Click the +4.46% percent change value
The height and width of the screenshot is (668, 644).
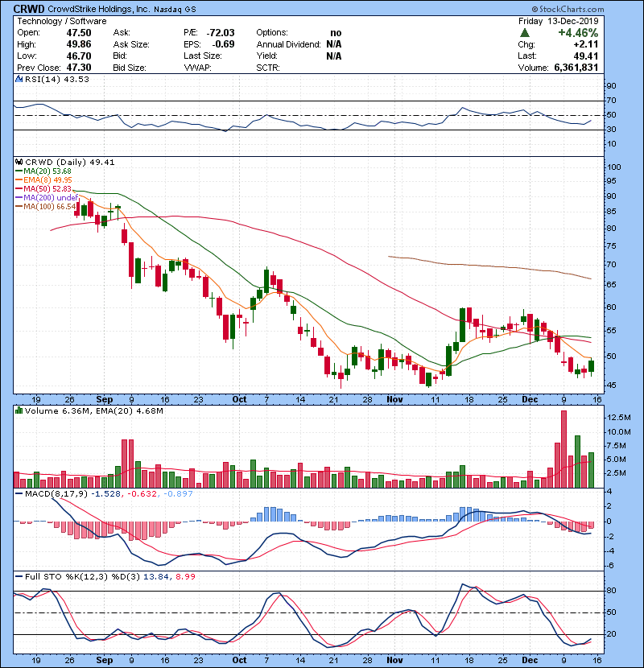(x=578, y=33)
